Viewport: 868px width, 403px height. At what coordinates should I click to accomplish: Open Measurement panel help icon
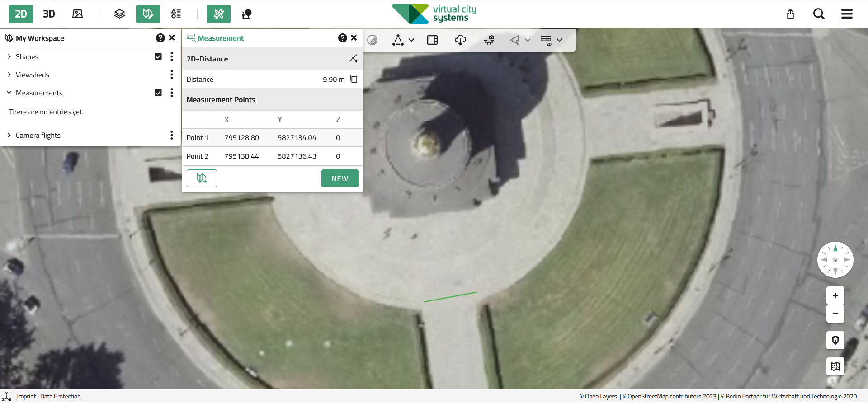(x=343, y=38)
